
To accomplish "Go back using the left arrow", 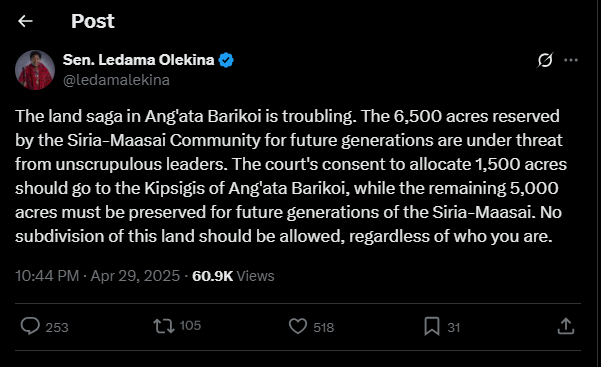I will click(x=25, y=21).
